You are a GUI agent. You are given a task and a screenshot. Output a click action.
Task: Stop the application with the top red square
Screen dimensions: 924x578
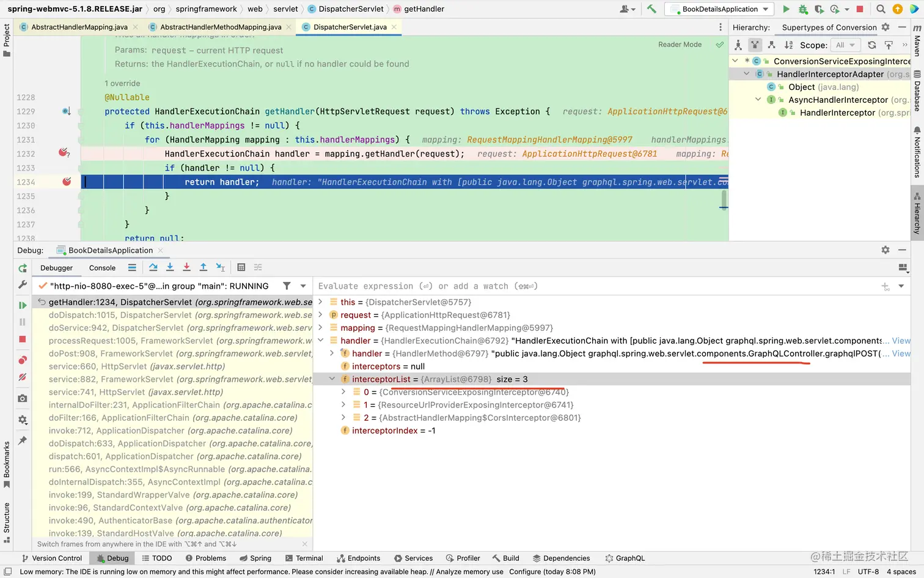(x=860, y=9)
